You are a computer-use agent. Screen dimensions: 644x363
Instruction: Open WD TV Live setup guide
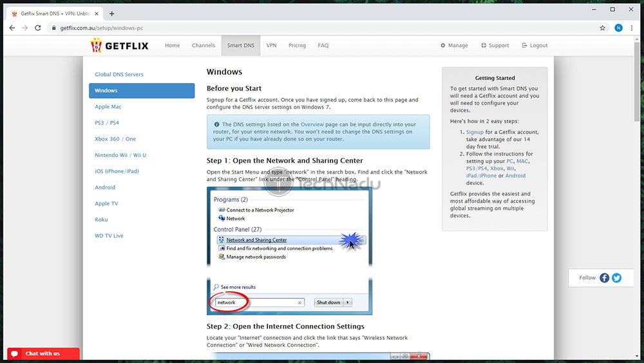[x=109, y=236]
